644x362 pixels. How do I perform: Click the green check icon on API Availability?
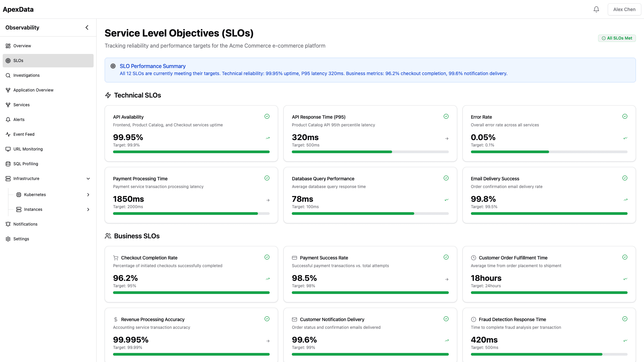click(267, 116)
